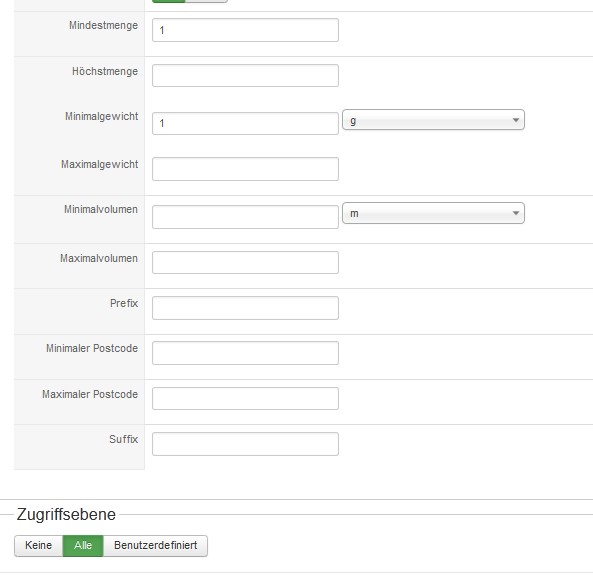Screen dimensions: 593x577
Task: Focus the Maximaler Postcode input
Action: pos(245,399)
